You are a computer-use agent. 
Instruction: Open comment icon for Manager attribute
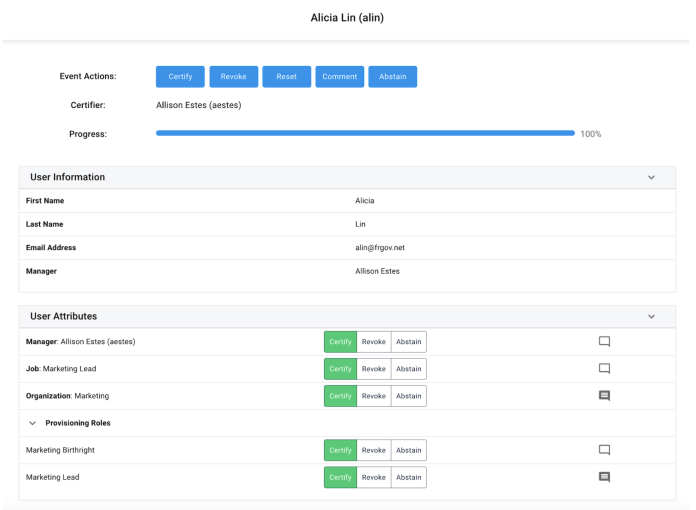click(x=604, y=341)
